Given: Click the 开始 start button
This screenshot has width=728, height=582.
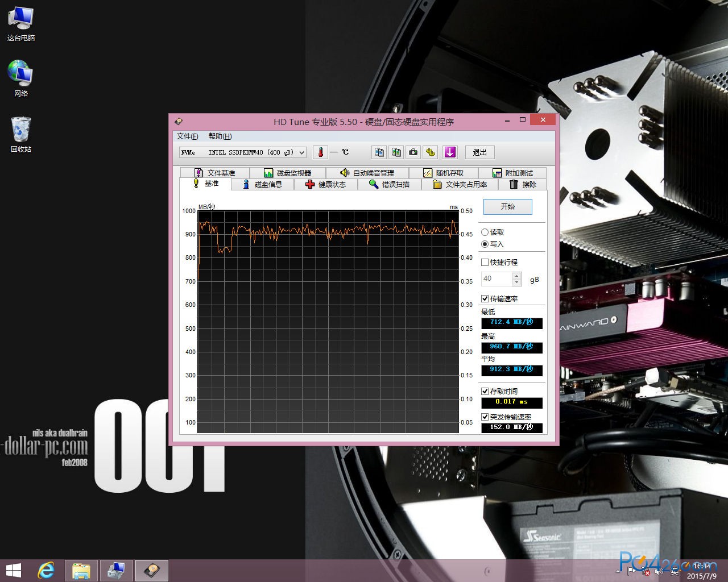Looking at the screenshot, I should coord(508,207).
